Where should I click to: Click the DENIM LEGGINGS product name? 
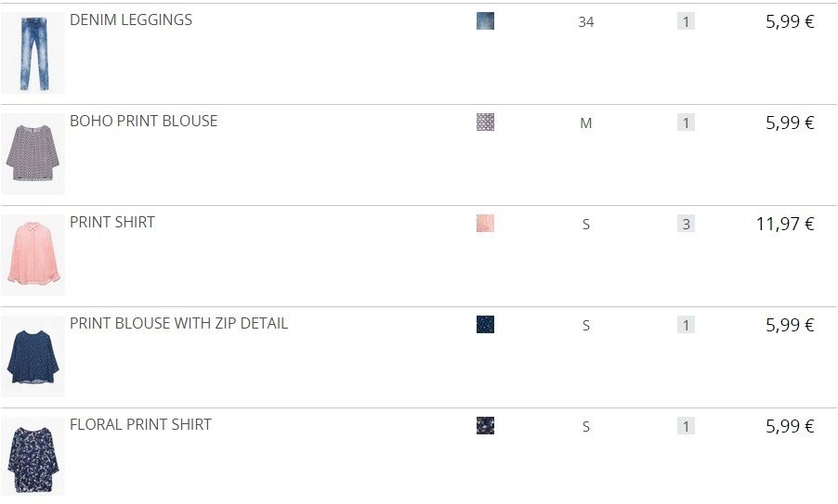[131, 19]
